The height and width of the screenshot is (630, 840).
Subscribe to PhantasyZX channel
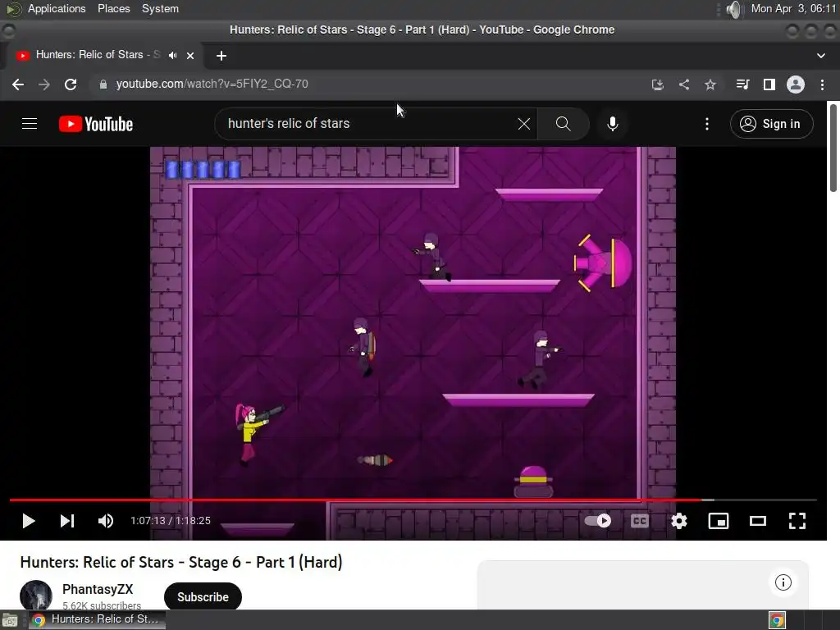pos(203,597)
